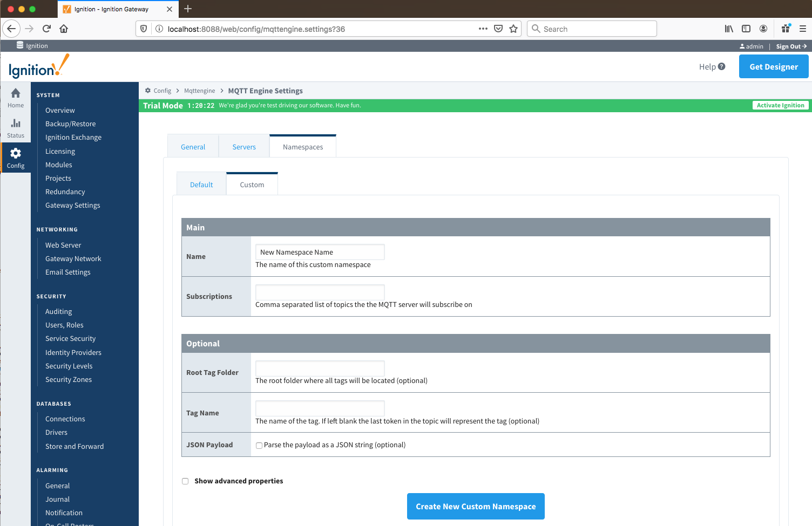The image size is (812, 526).
Task: Click Activate Ignition button
Action: point(780,105)
